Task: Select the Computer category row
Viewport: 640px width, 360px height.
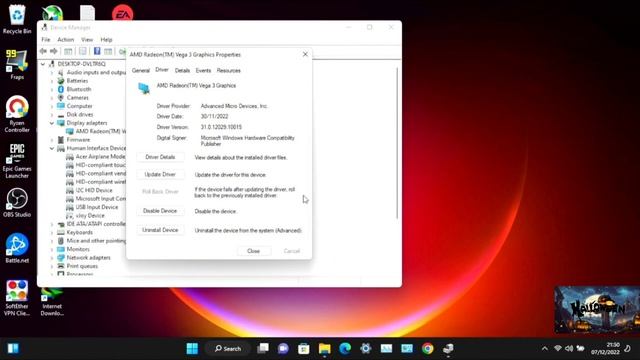Action: (x=75, y=106)
